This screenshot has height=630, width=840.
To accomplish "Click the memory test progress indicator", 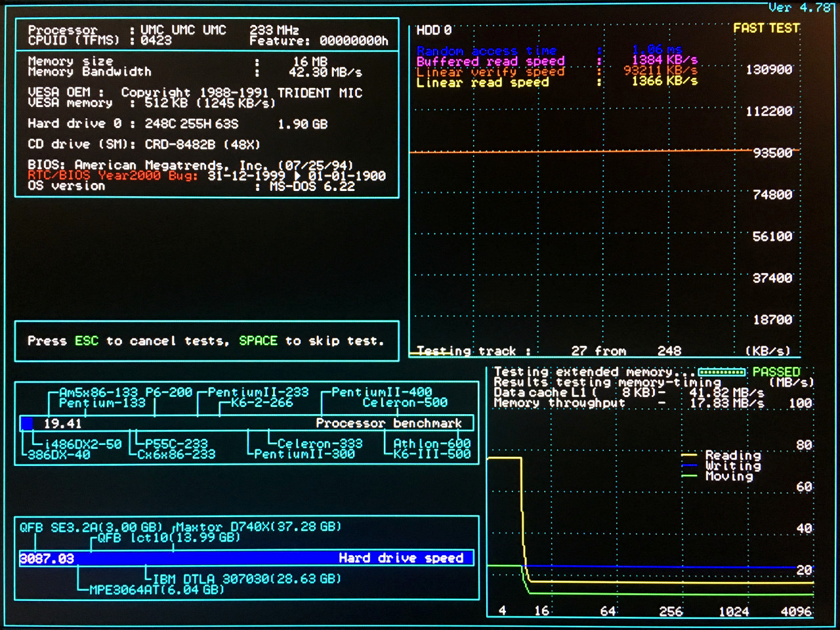I will pyautogui.click(x=722, y=372).
